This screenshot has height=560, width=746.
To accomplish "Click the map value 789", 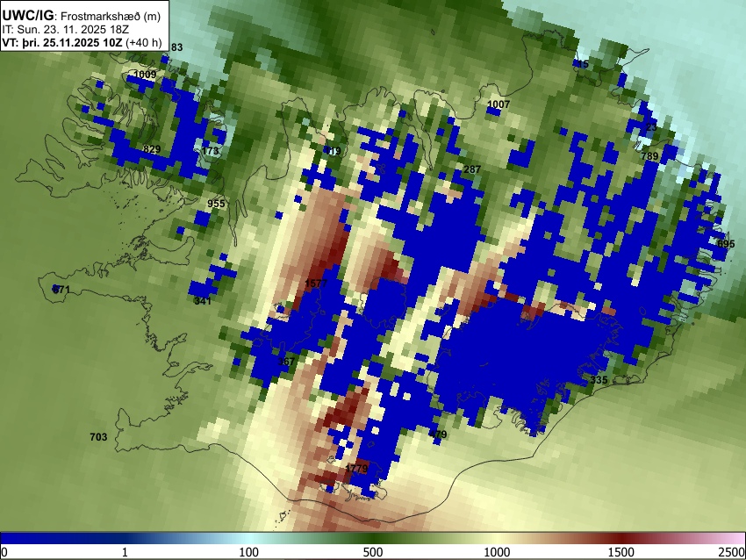I will click(x=649, y=156).
